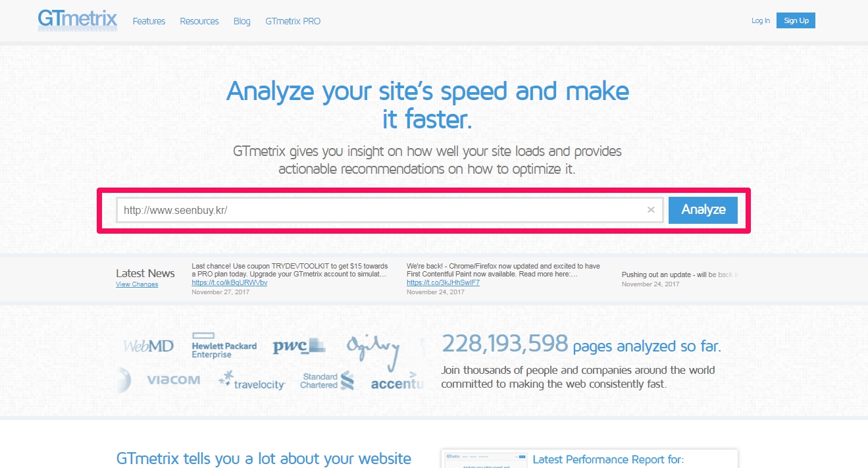Click the GTmetrix logo

(77, 20)
